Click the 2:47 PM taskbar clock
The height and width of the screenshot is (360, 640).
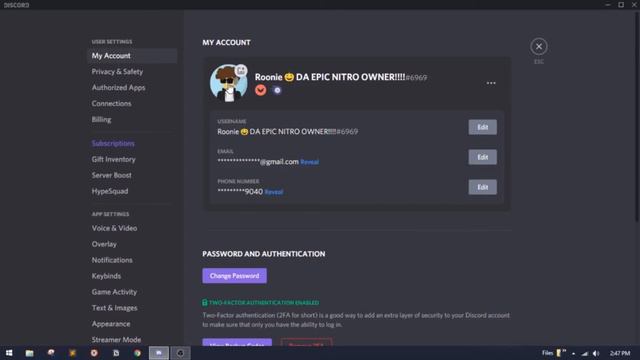click(x=620, y=353)
